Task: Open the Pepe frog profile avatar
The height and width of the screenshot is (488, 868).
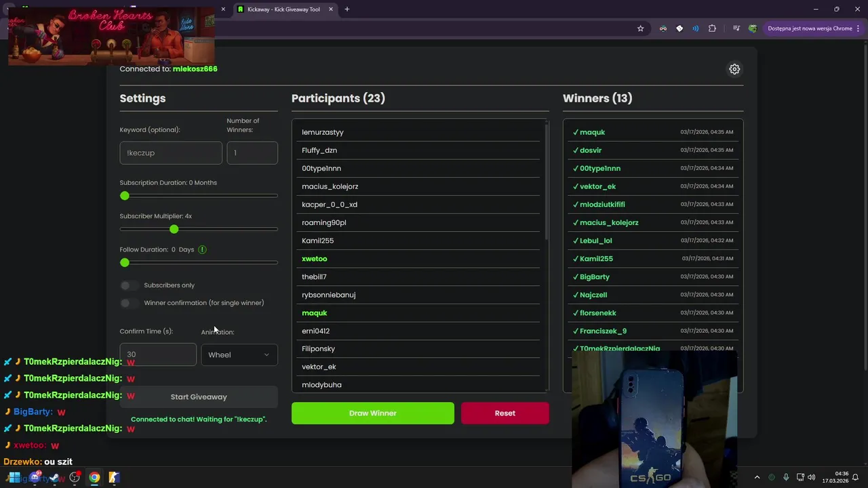Action: click(x=753, y=28)
